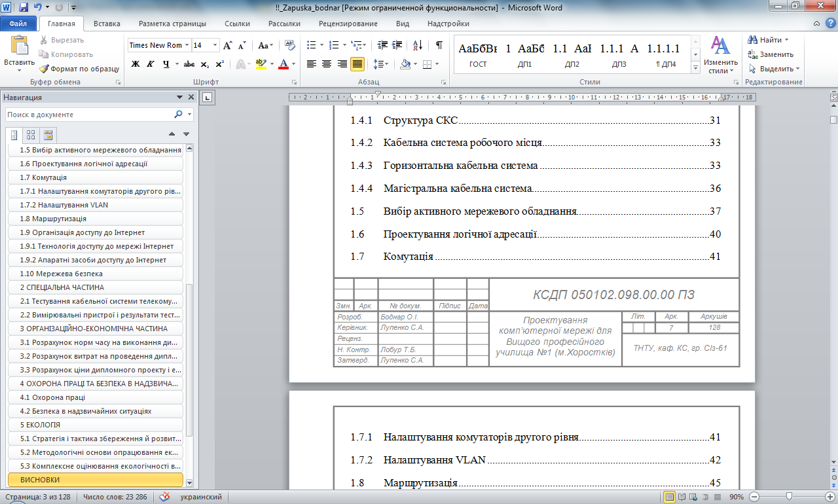Open the borders dropdown arrow
This screenshot has width=838, height=504.
pos(438,64)
